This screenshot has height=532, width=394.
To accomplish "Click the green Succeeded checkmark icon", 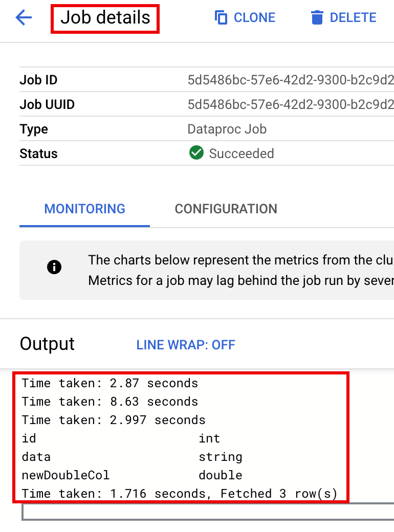I will [x=196, y=153].
